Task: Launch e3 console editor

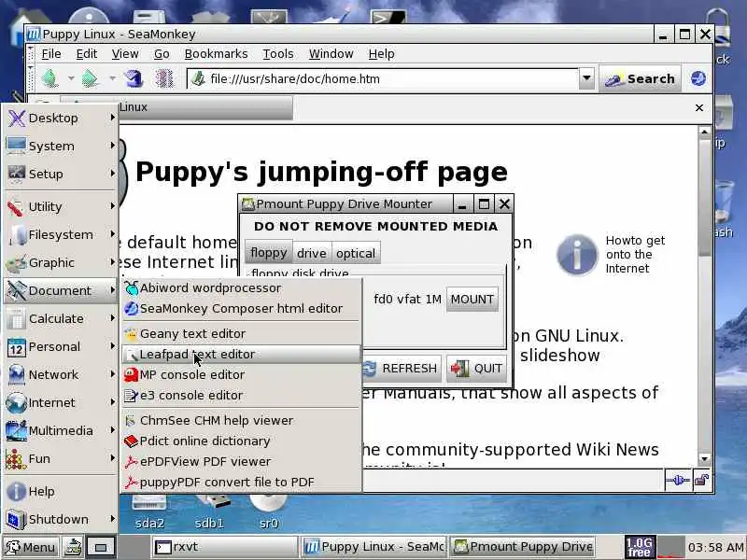Action: click(242, 395)
